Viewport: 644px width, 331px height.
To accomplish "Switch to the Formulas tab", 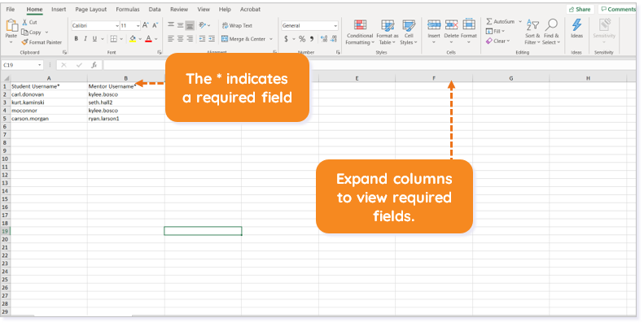I will [x=128, y=9].
